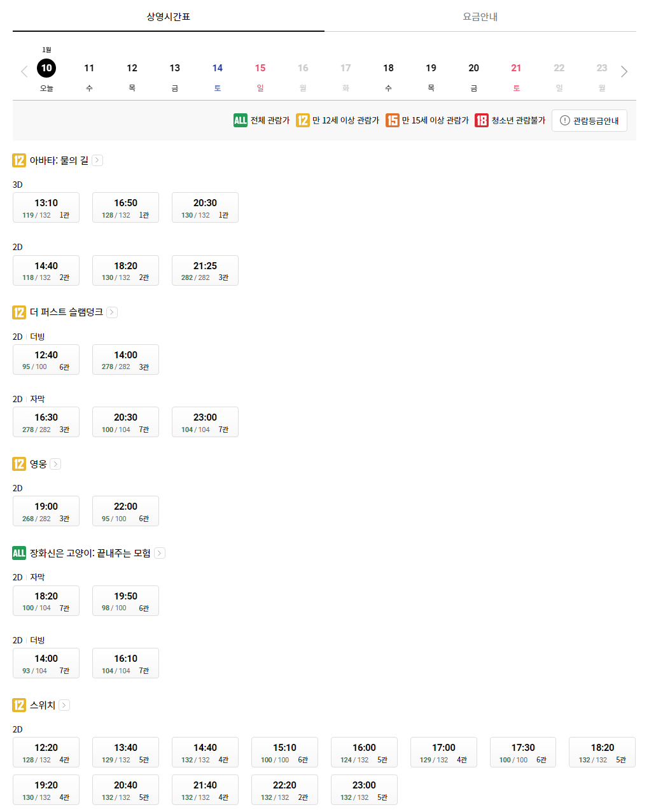Pick Slam Dunk subtitled 20:30 in 7관
This screenshot has width=649, height=812.
125,422
